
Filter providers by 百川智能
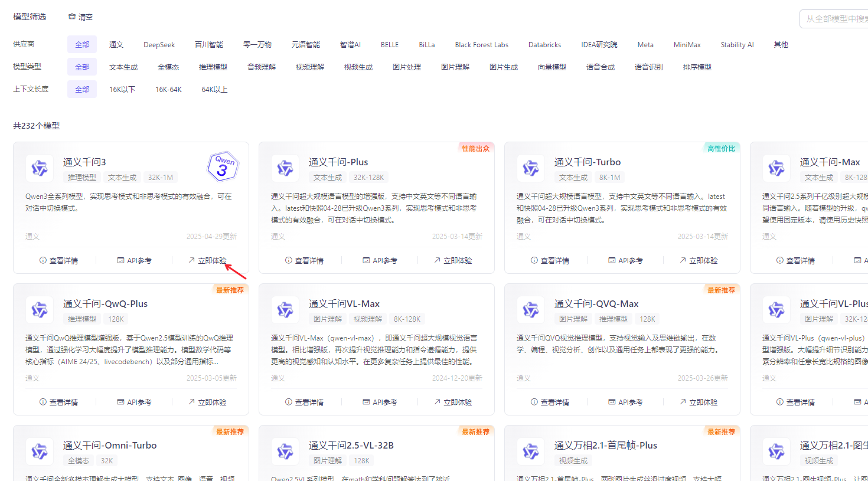[209, 44]
